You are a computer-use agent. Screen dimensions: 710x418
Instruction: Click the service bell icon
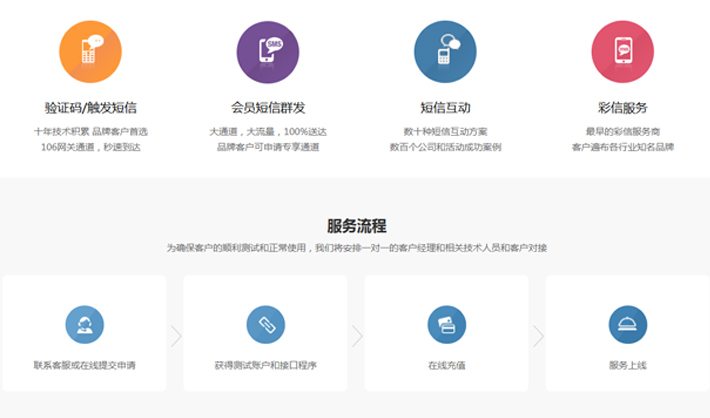click(x=628, y=325)
